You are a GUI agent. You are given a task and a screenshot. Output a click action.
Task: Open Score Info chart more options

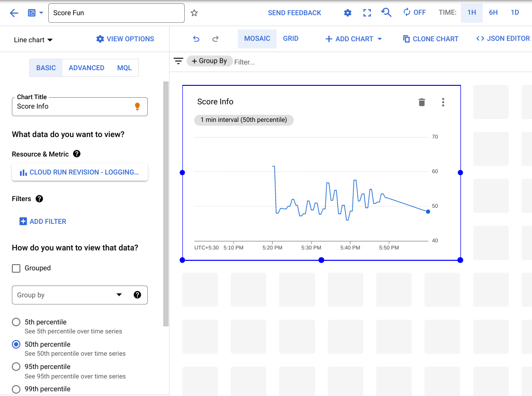click(x=443, y=102)
